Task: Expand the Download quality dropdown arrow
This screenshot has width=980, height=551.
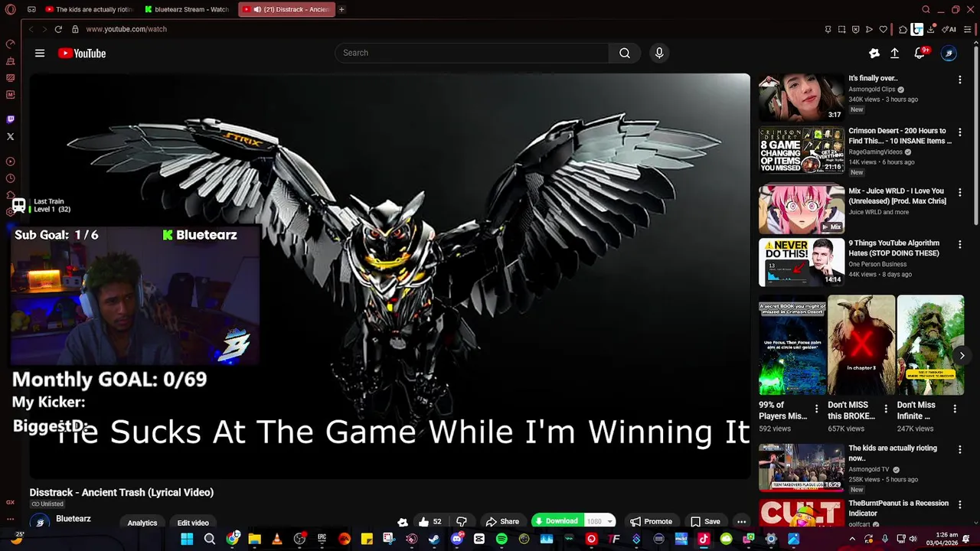Action: [609, 521]
